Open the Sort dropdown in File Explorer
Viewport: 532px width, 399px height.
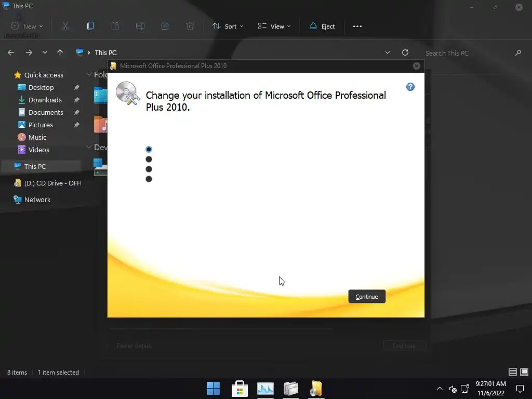coord(228,26)
